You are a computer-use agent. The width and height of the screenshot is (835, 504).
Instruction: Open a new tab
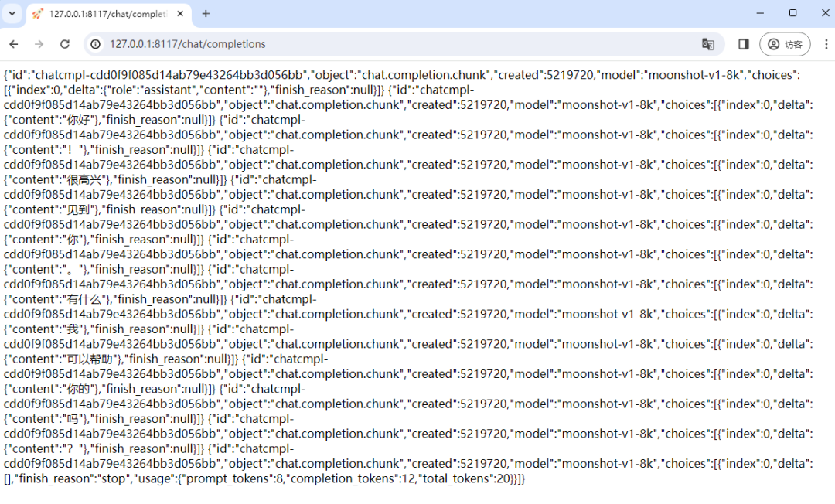click(x=206, y=14)
